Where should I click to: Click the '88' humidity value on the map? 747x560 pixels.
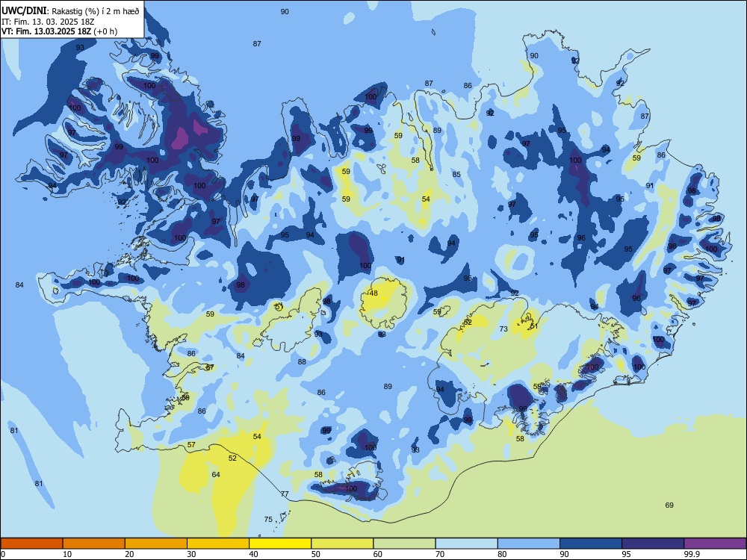click(x=302, y=362)
